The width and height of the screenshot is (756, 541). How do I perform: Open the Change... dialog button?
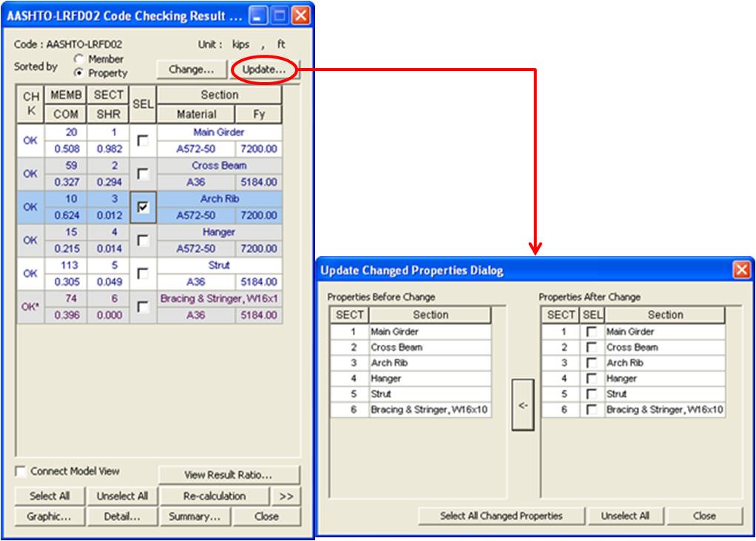coord(191,70)
